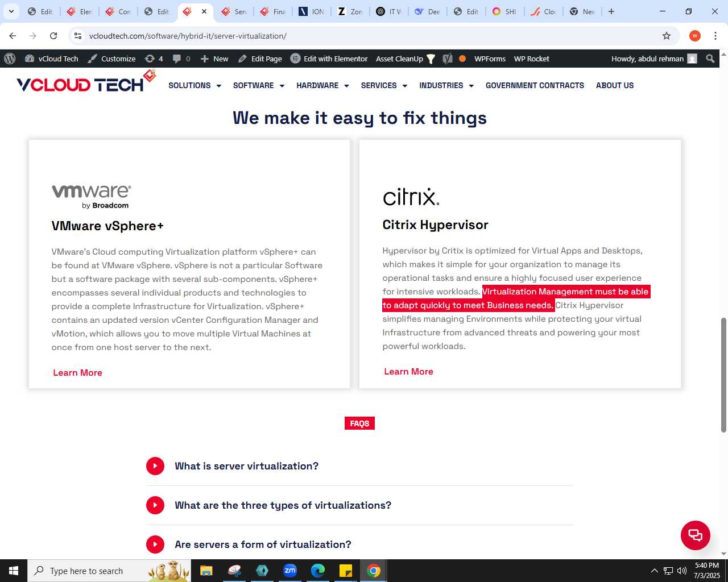The width and height of the screenshot is (728, 582).
Task: Click the taskbar search box
Action: pyautogui.click(x=110, y=571)
